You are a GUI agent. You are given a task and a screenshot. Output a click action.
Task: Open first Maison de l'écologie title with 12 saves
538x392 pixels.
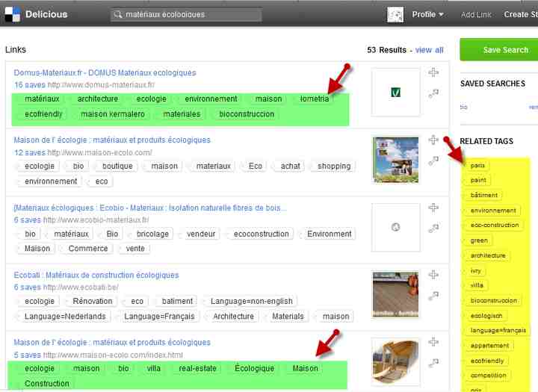[112, 140]
